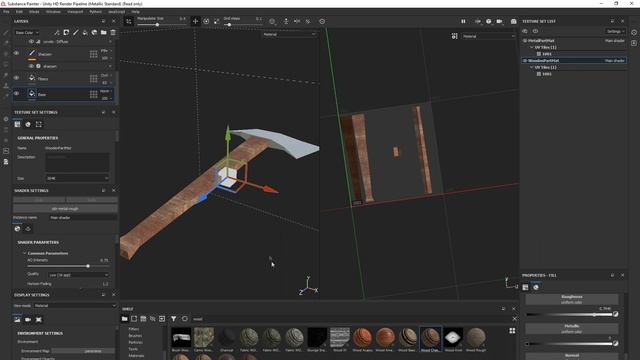Select the rotate manipulator tool
The width and height of the screenshot is (640, 360).
pyautogui.click(x=206, y=21)
